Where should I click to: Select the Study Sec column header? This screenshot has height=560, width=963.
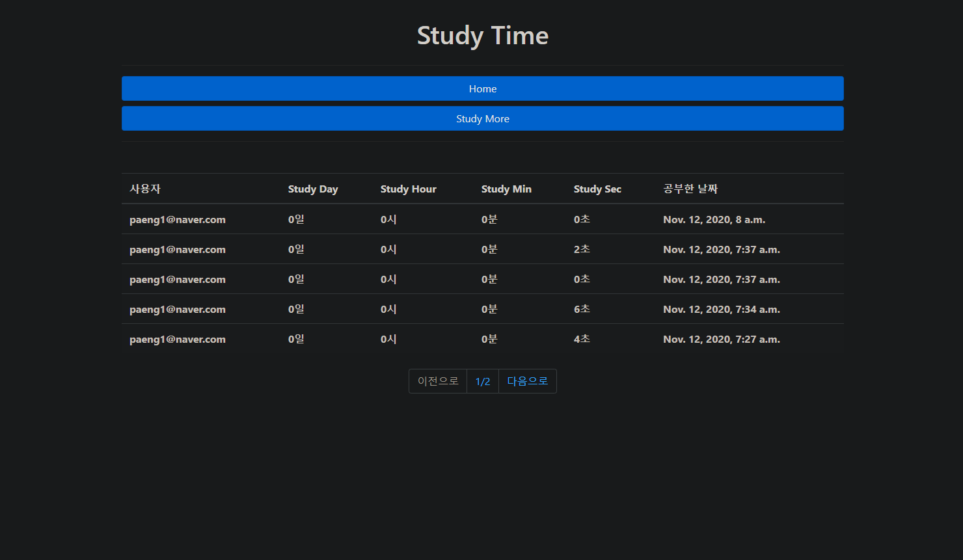597,189
